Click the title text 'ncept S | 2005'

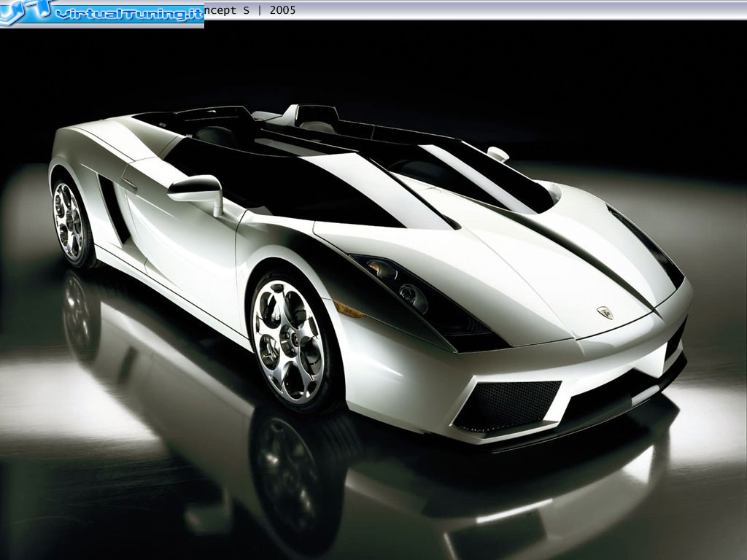(x=250, y=10)
